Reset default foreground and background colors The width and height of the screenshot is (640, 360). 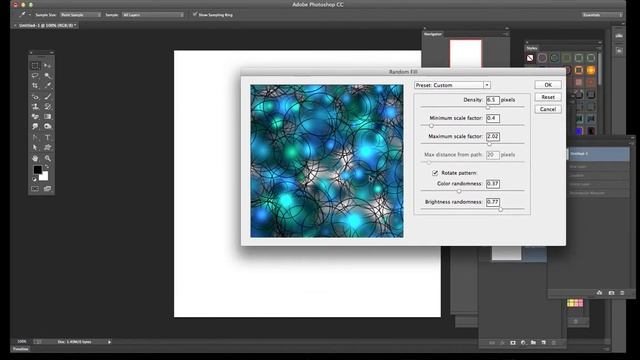pos(34,179)
